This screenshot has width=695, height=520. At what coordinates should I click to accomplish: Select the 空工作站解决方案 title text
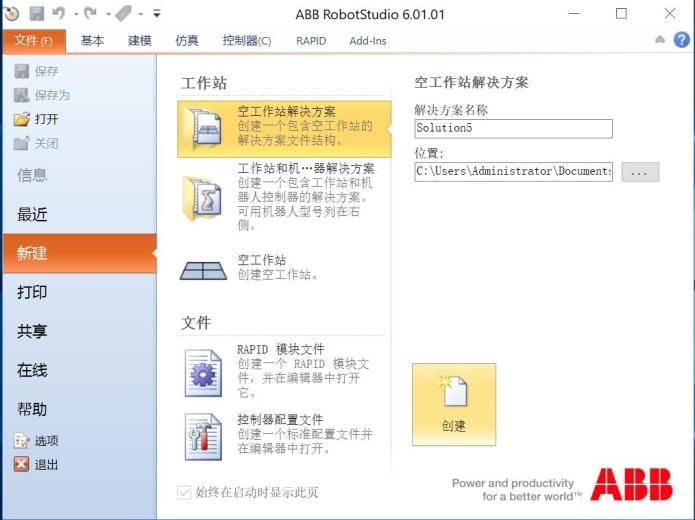286,111
